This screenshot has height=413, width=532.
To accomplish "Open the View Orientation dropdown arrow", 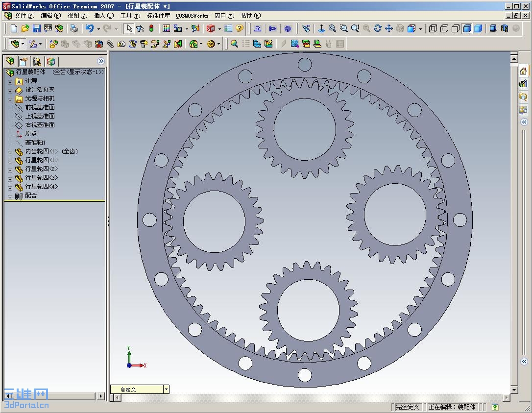I will tap(420, 29).
